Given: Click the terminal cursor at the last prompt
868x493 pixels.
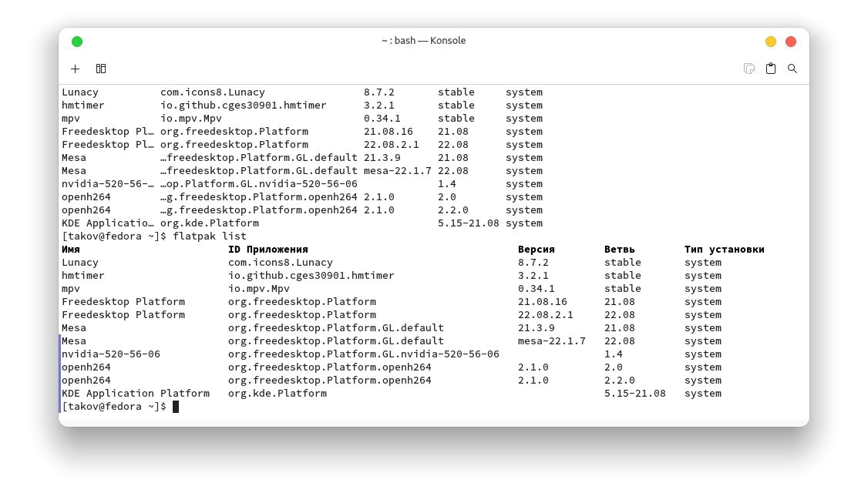Looking at the screenshot, I should (x=176, y=407).
